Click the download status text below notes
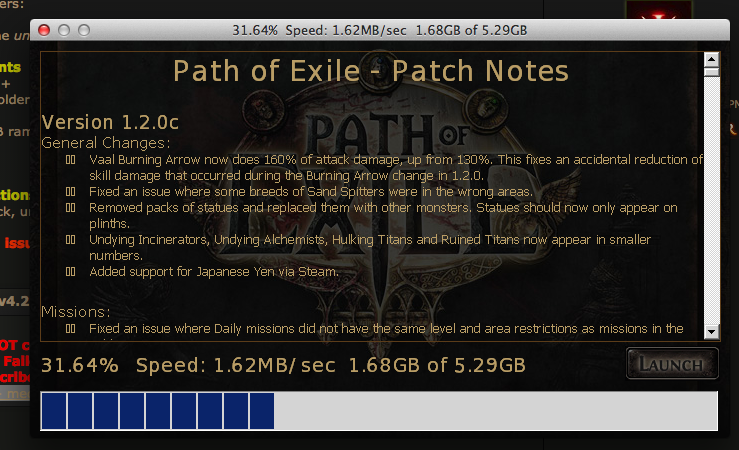The image size is (739, 450). [x=283, y=365]
